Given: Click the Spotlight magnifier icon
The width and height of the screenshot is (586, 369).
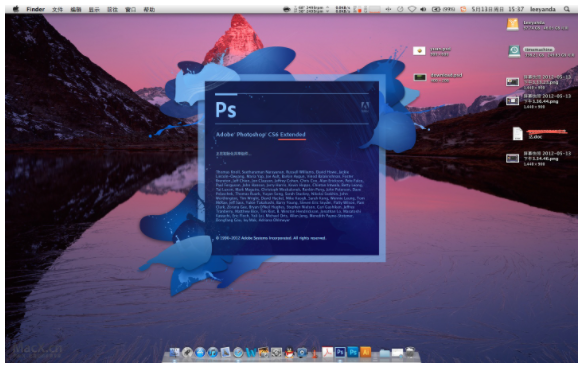Looking at the screenshot, I should [567, 9].
